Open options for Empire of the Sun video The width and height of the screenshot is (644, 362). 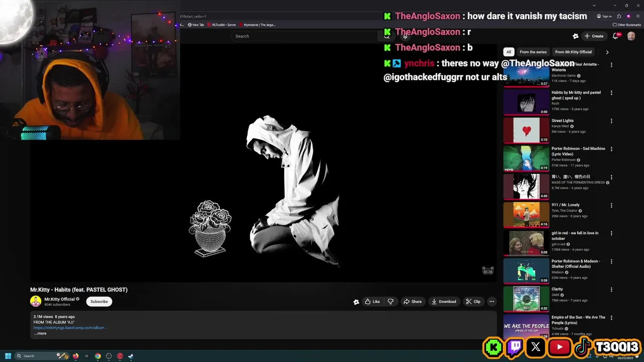(611, 318)
